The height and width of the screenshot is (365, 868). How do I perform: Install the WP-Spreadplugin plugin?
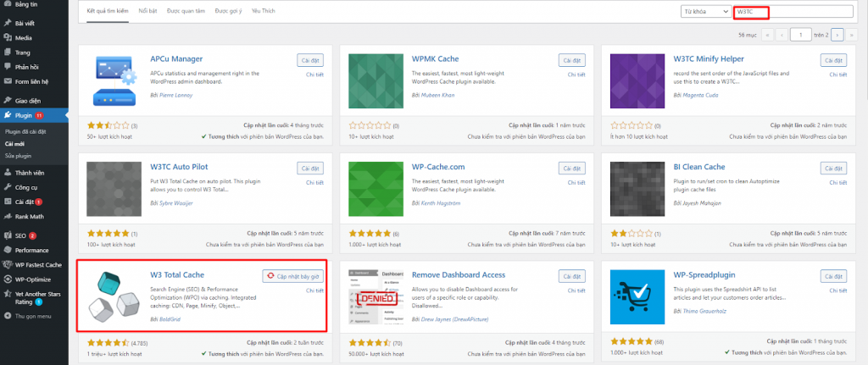(834, 276)
